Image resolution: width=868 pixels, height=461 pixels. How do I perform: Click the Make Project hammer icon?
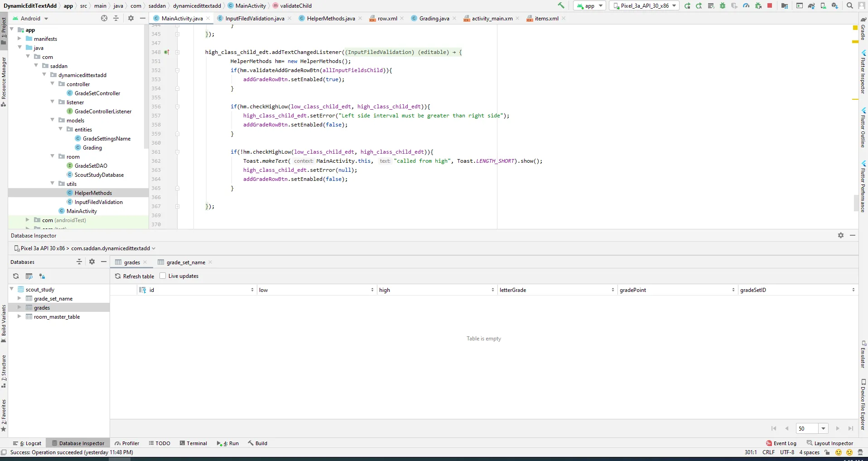click(561, 5)
